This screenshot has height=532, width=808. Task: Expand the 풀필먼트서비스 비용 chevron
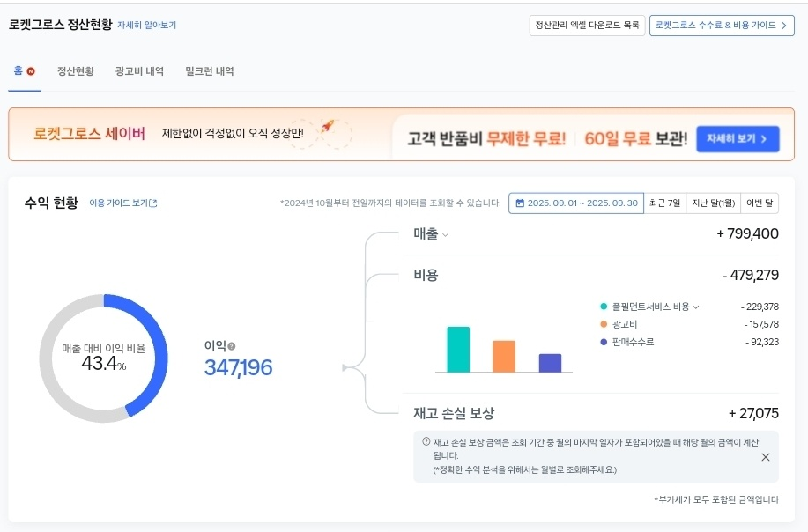point(696,307)
